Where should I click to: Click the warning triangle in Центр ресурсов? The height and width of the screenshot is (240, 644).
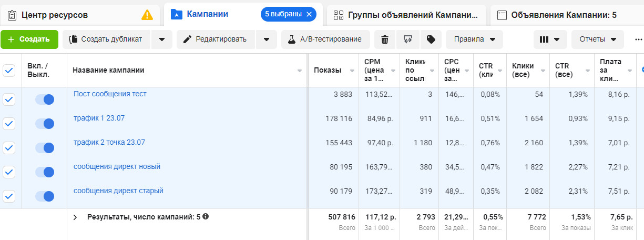[x=147, y=15]
